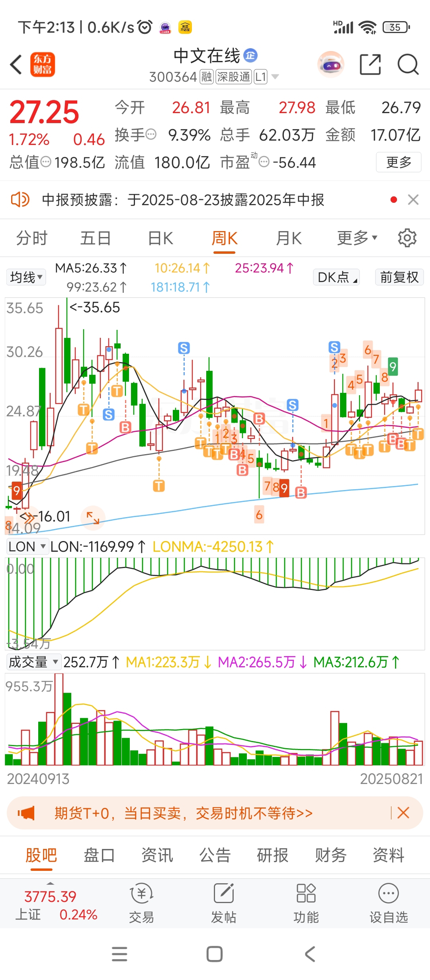
Task: Open the 成交量 indicator dropdown
Action: 34,662
